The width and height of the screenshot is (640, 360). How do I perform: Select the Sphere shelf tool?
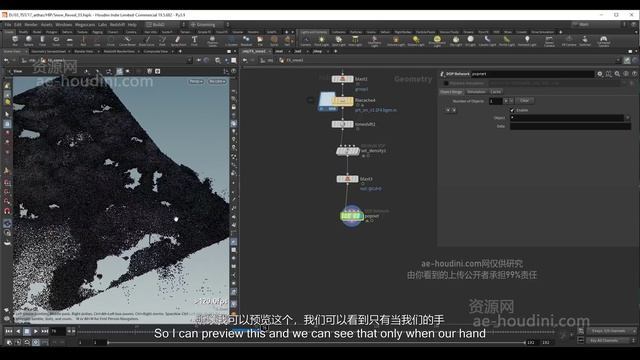pos(29,41)
